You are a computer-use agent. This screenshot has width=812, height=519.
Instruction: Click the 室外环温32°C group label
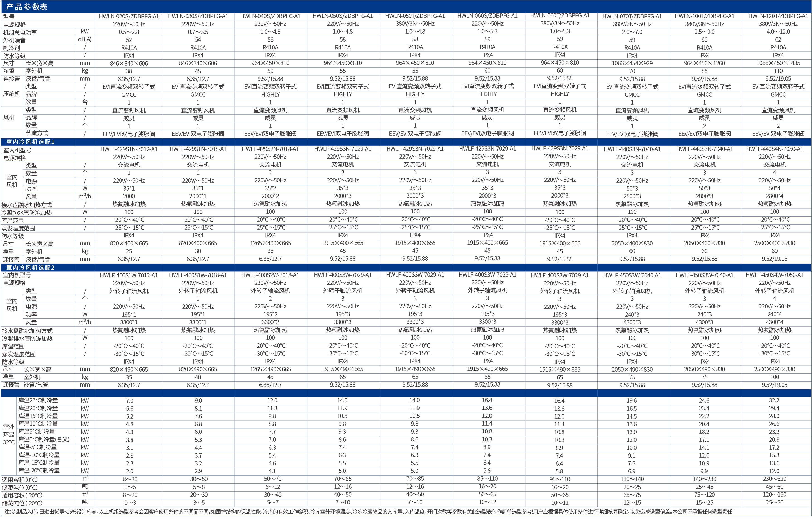[9, 434]
